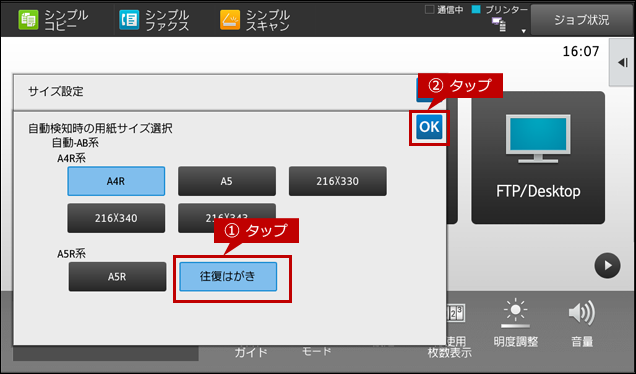The image size is (636, 374).
Task: Select the 216X330 paper size option
Action: 337,181
